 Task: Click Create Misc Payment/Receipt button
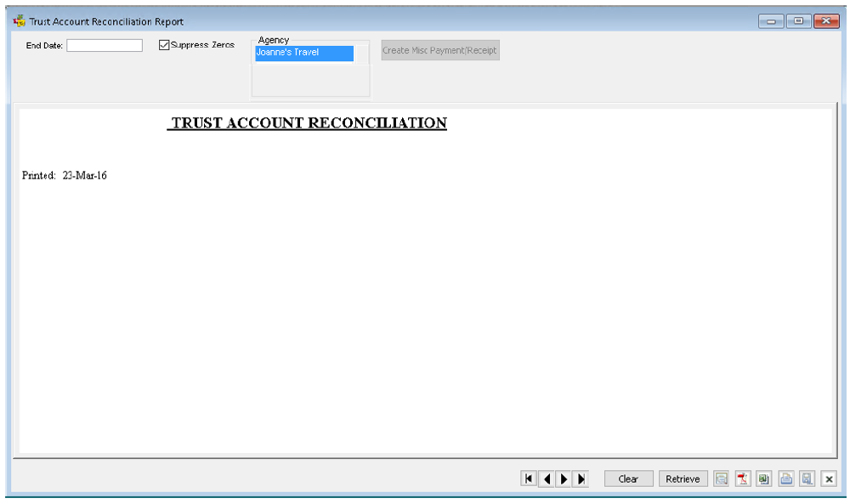pyautogui.click(x=439, y=51)
